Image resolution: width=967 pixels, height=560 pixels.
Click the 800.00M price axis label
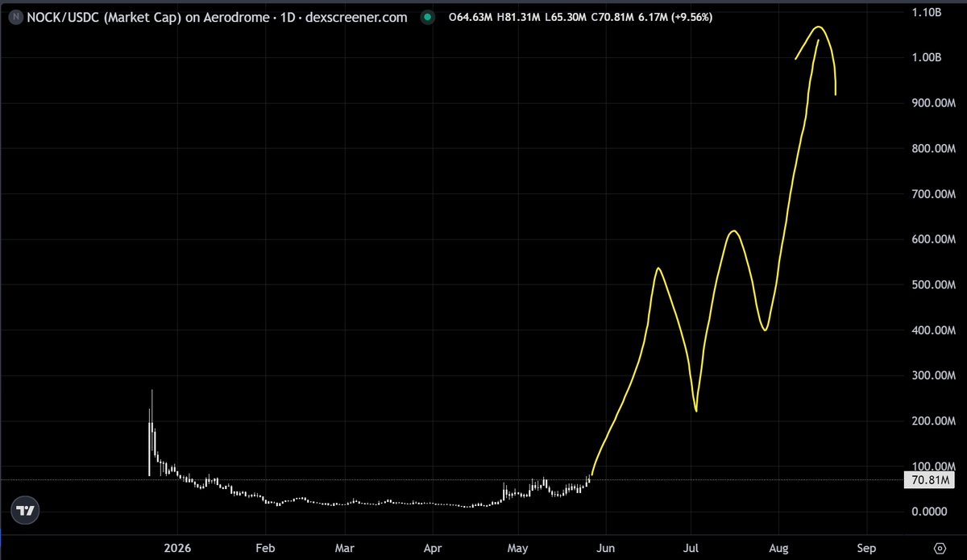933,149
